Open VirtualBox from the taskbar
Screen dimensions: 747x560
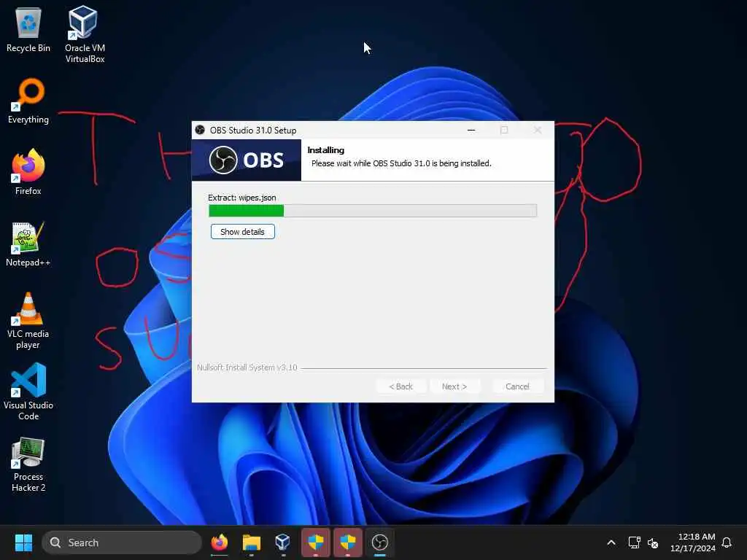(x=283, y=542)
